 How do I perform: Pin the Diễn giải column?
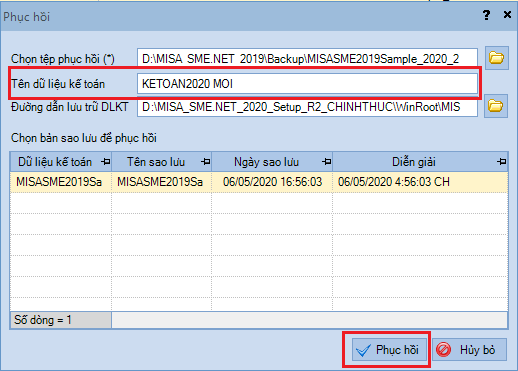[502, 162]
